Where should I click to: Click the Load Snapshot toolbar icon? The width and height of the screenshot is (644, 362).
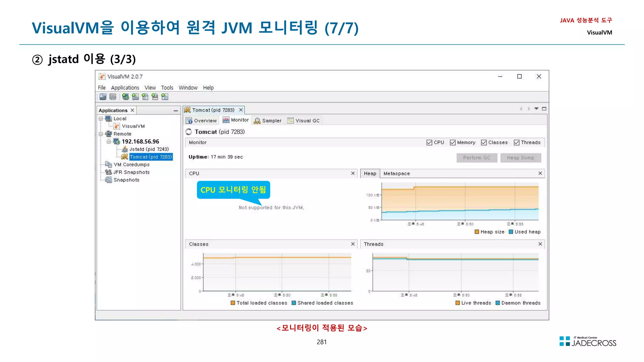click(103, 97)
